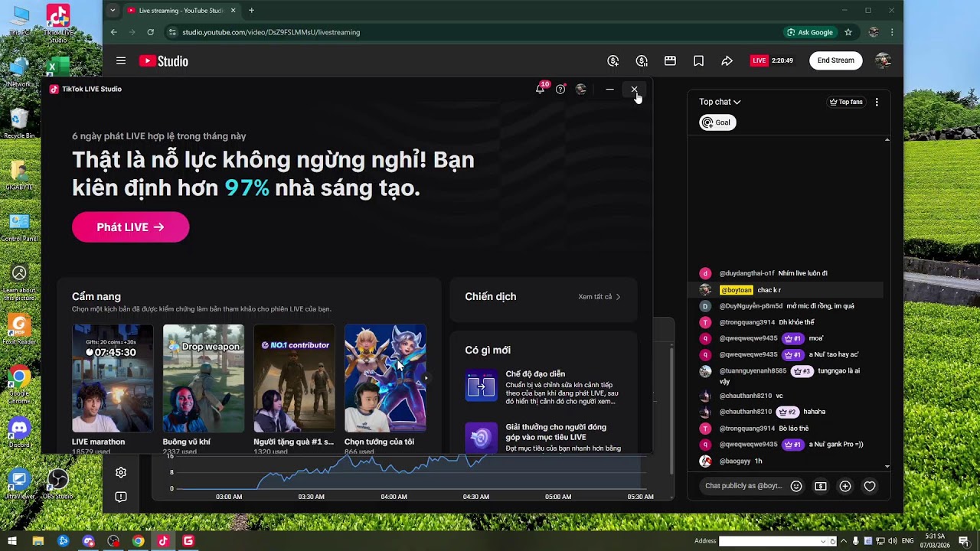The height and width of the screenshot is (551, 980).
Task: Click the 04:00 AM marker on viewers timeline
Action: pyautogui.click(x=394, y=497)
